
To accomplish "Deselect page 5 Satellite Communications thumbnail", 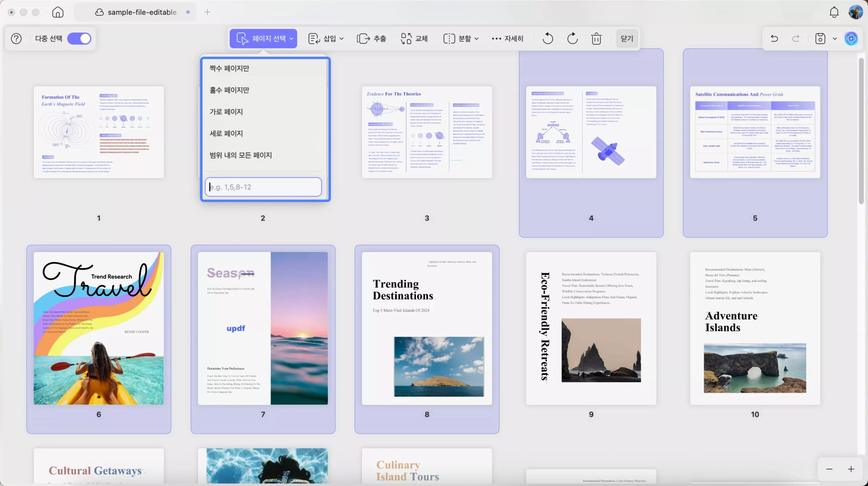I will coord(755,132).
